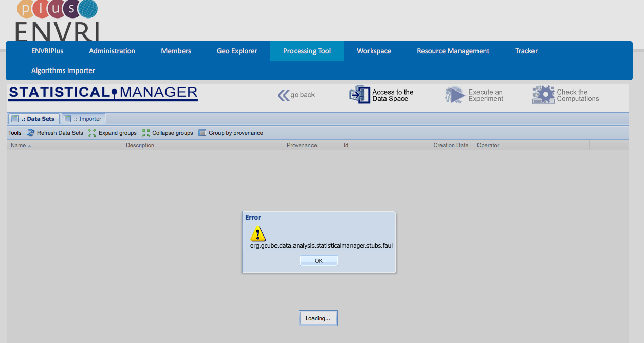This screenshot has width=644, height=343.
Task: Go to Resource Management in navigation
Action: pyautogui.click(x=453, y=51)
